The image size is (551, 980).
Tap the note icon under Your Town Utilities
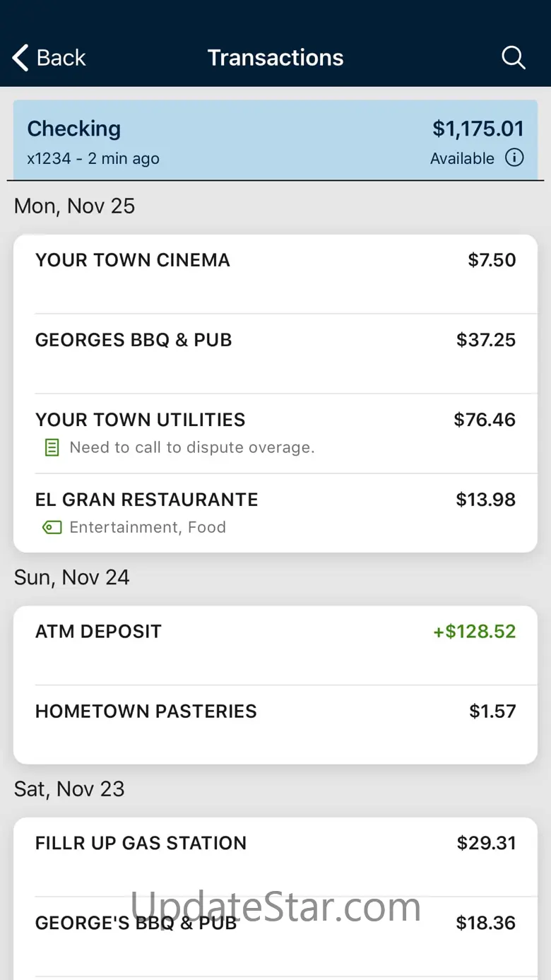pyautogui.click(x=52, y=447)
